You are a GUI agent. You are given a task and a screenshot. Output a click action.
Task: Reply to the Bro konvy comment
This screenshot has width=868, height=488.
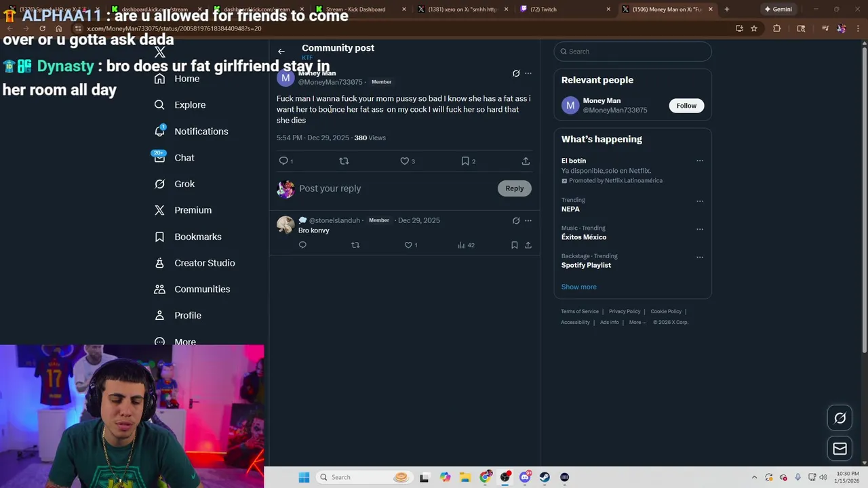tap(302, 245)
